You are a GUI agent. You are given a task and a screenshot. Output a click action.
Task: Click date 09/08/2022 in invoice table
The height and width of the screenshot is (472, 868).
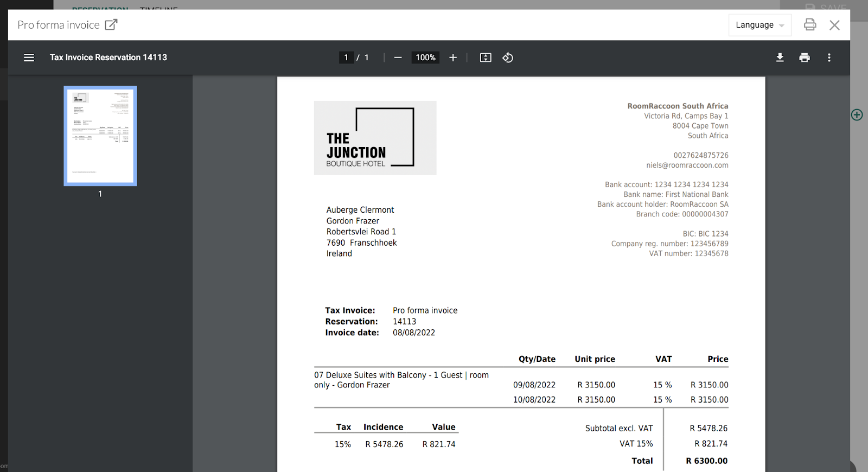click(534, 385)
